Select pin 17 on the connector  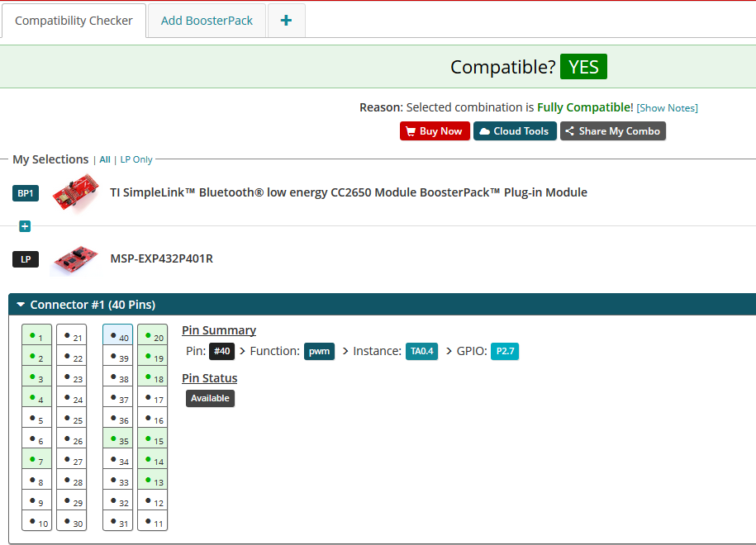152,397
